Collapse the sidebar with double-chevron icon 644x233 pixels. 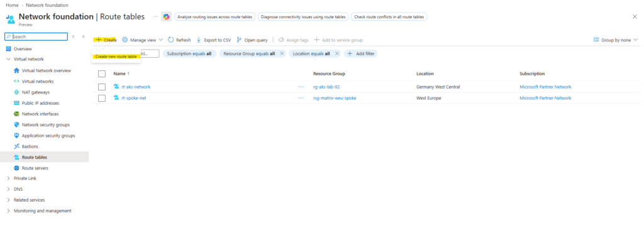coord(83,36)
